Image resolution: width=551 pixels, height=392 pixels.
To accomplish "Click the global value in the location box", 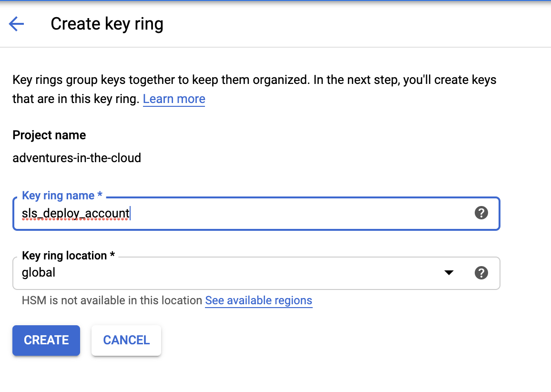I will [38, 272].
